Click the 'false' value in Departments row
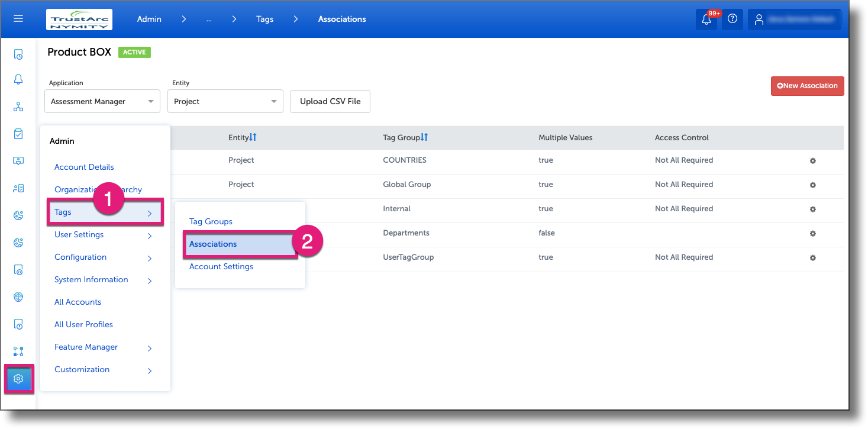The width and height of the screenshot is (868, 429). click(x=547, y=233)
